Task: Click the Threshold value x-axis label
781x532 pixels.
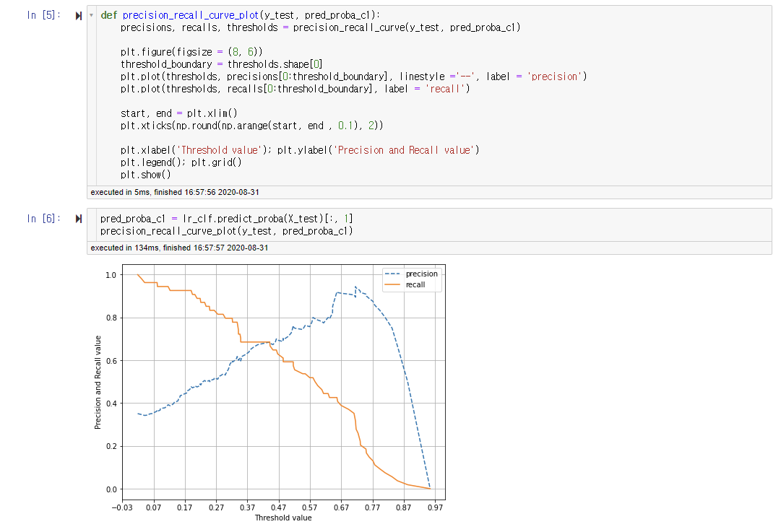Action: pos(283,518)
